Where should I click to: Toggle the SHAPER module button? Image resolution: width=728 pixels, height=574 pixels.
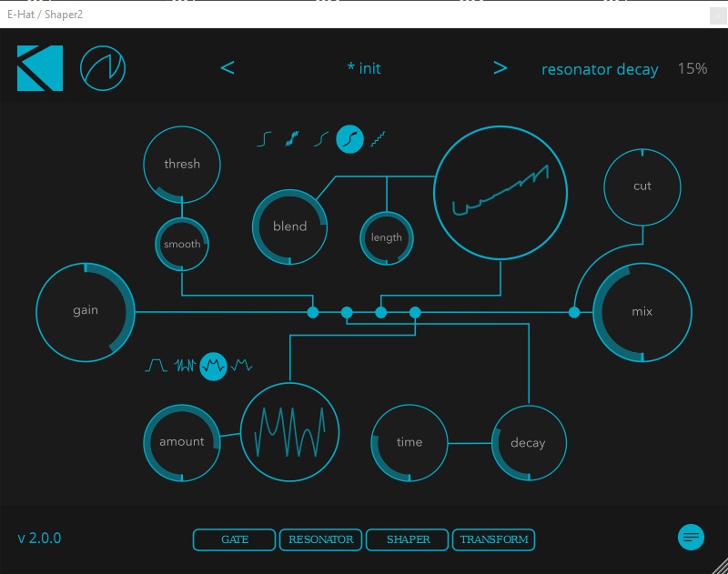[408, 539]
